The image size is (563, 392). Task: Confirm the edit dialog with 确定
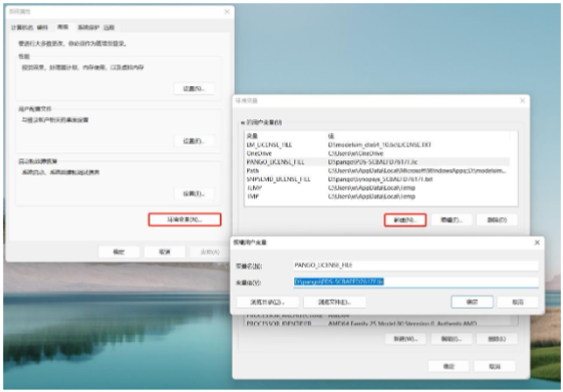[x=472, y=302]
